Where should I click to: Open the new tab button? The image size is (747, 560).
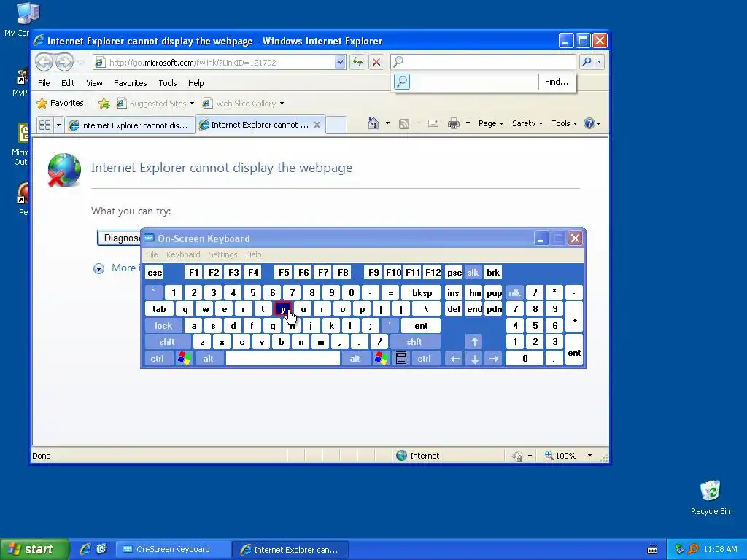pos(336,125)
